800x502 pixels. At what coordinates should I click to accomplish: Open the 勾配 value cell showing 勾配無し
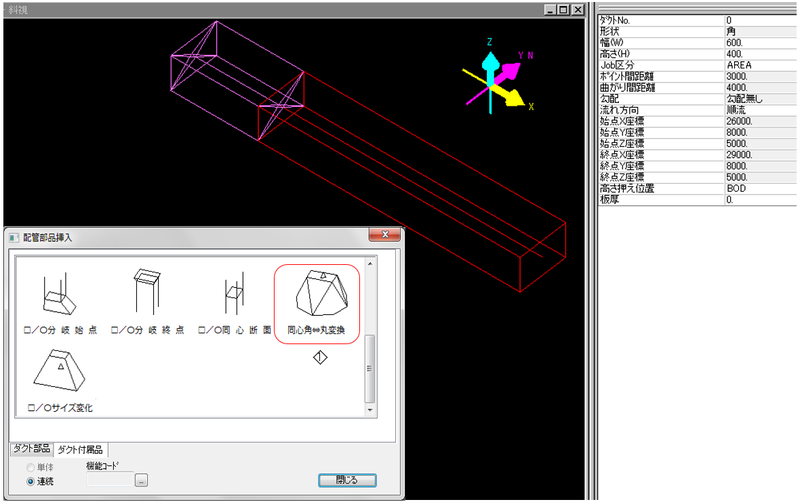(x=760, y=98)
